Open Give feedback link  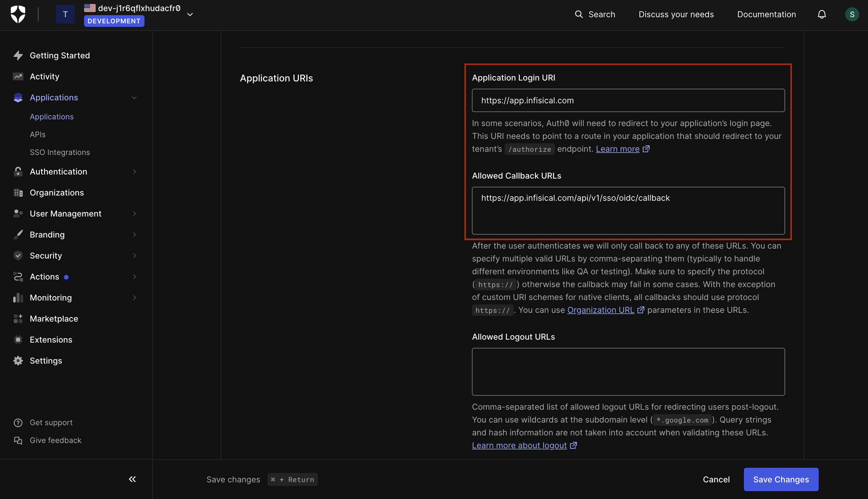pyautogui.click(x=55, y=440)
